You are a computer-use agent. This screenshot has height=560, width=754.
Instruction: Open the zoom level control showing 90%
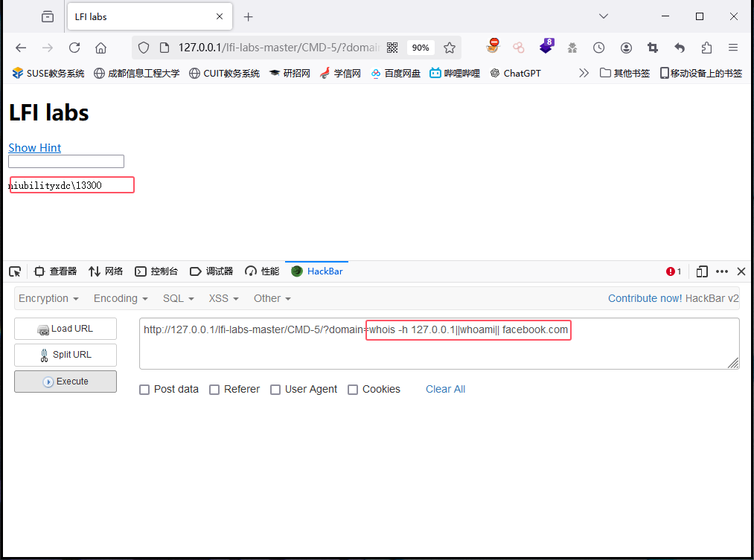pyautogui.click(x=420, y=47)
